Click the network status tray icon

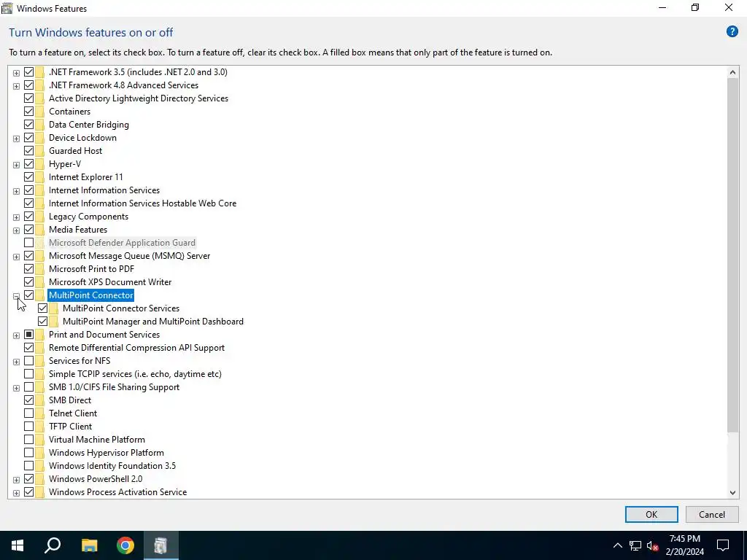click(635, 545)
